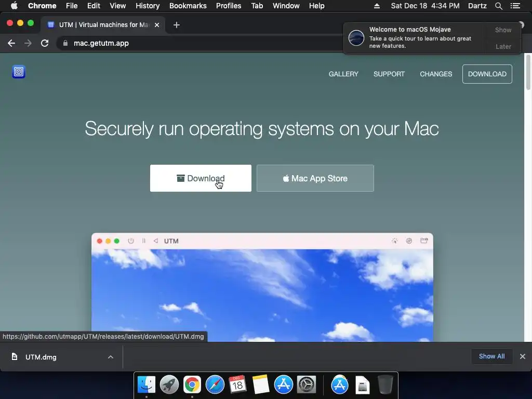Click the eject icon in the menu bar
The width and height of the screenshot is (532, 399).
377,6
